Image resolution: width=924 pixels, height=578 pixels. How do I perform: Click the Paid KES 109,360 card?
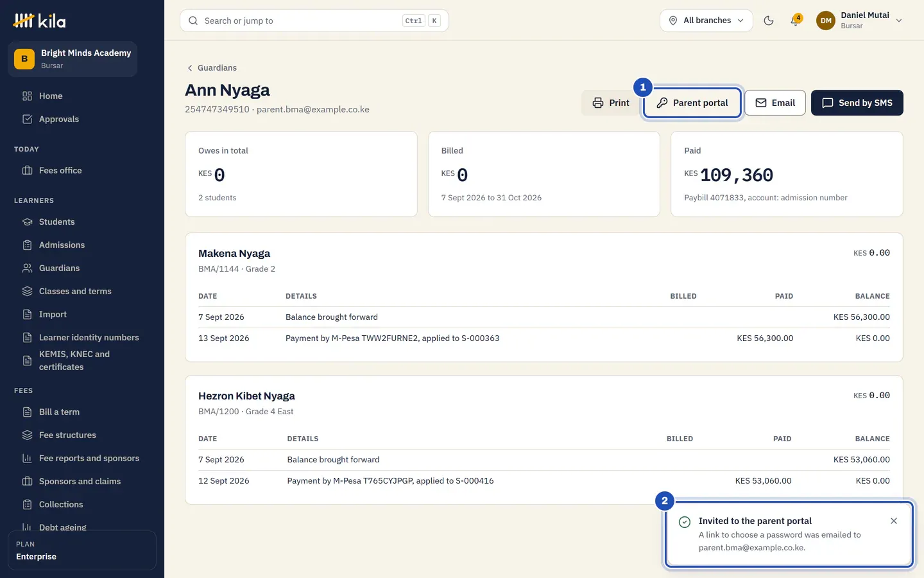point(787,174)
